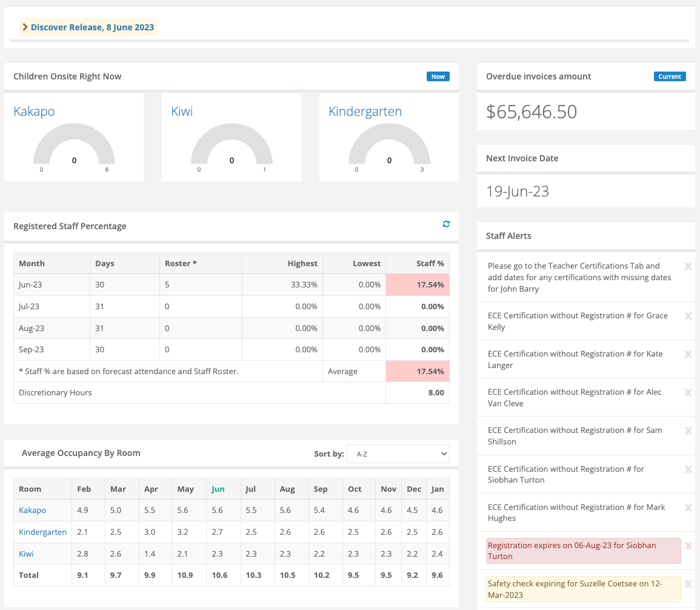Open the Kakapo room heading link
The height and width of the screenshot is (610, 700).
(x=34, y=111)
